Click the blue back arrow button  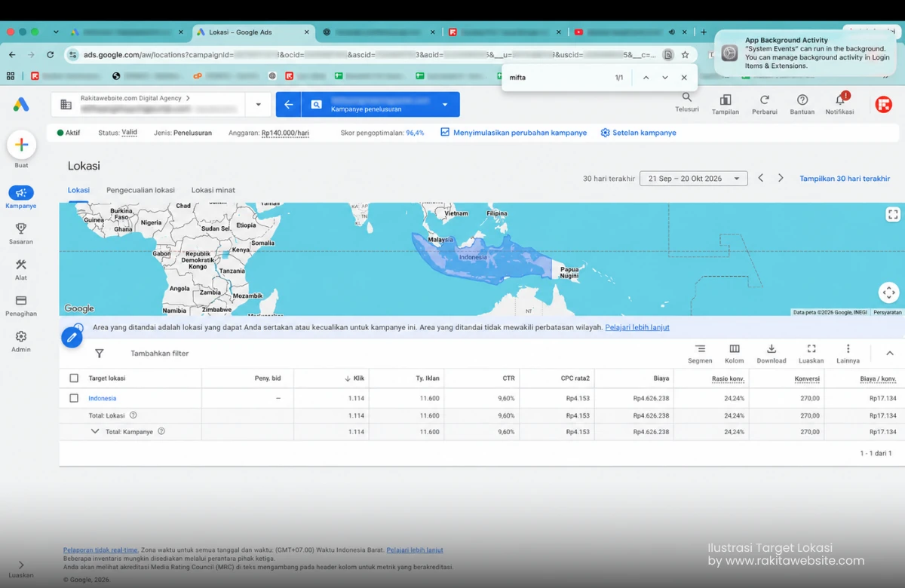coord(288,105)
